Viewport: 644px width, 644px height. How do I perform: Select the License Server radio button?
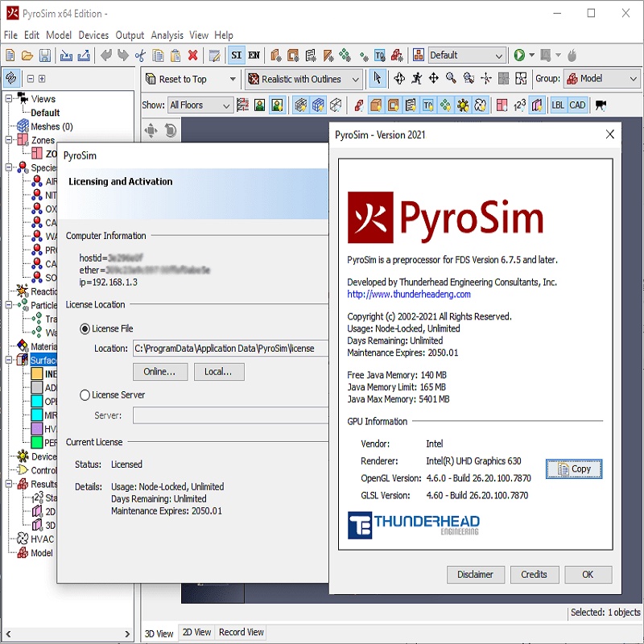tap(85, 395)
